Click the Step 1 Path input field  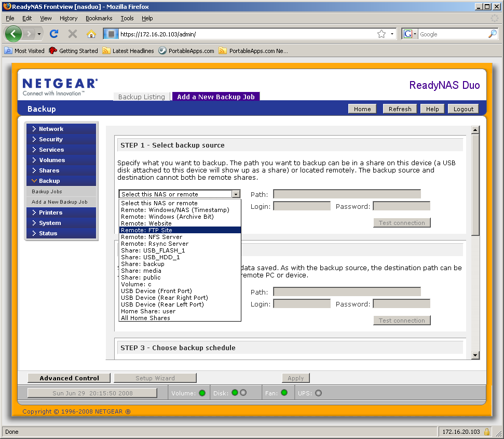(x=347, y=194)
